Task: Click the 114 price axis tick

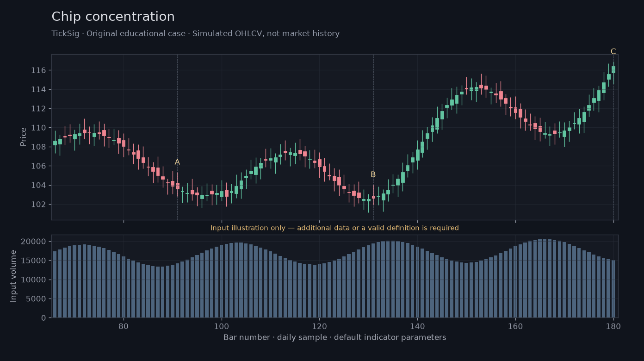Action: tap(38, 89)
